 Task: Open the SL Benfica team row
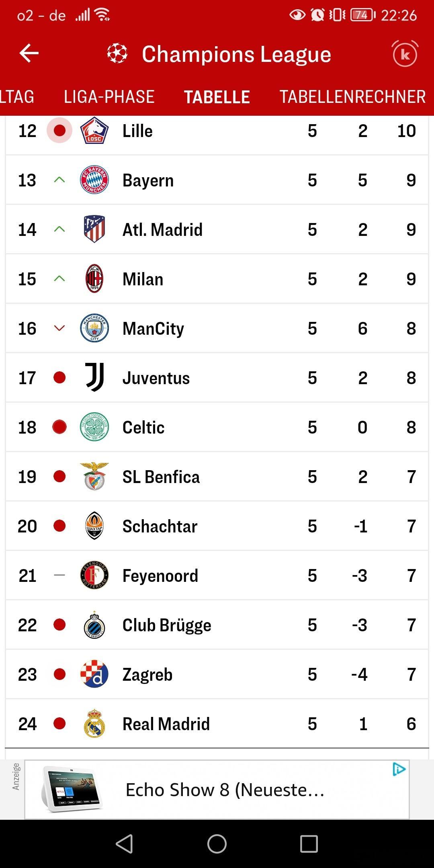coord(217,477)
